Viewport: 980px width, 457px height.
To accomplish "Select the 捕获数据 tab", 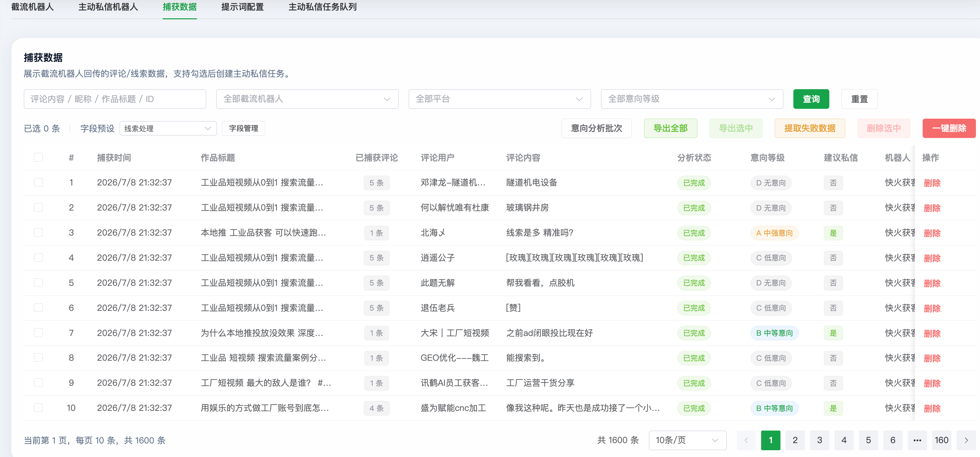I will click(180, 7).
